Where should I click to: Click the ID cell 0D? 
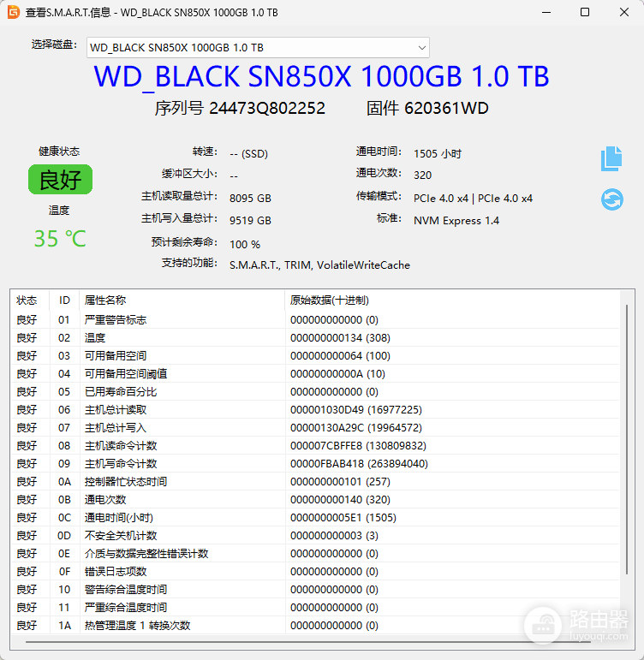pyautogui.click(x=64, y=535)
